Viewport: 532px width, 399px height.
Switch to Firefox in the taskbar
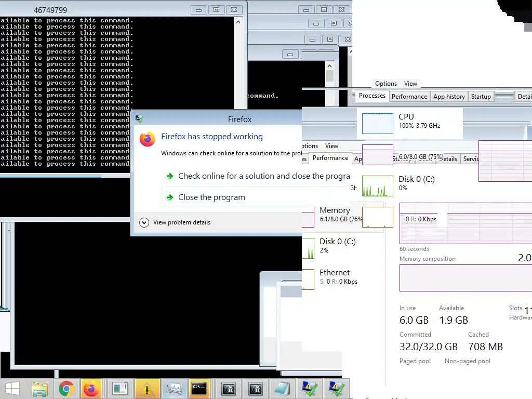pos(91,389)
